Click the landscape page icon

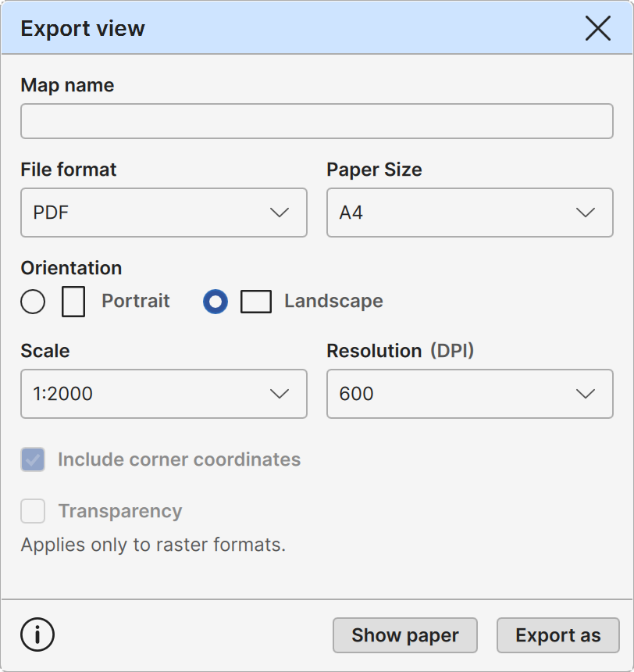[x=256, y=302]
